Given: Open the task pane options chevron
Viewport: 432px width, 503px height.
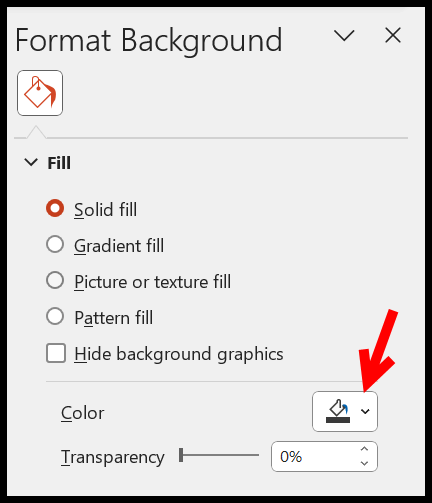Looking at the screenshot, I should coord(344,36).
